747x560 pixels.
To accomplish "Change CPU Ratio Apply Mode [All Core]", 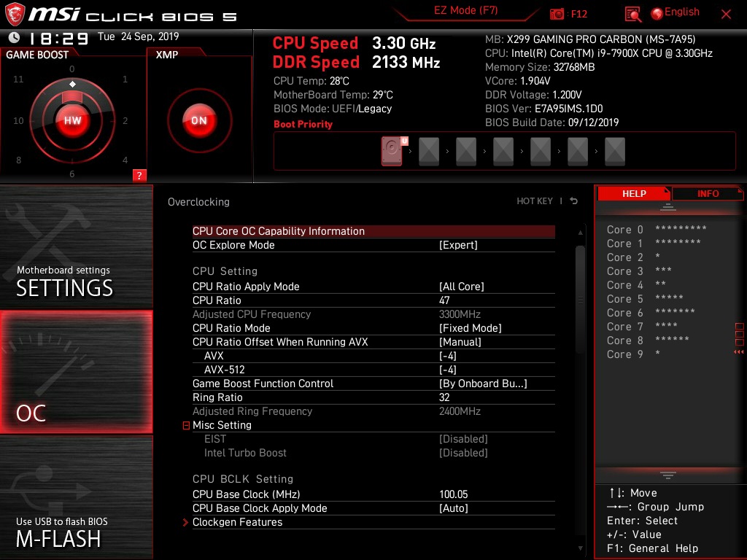I will coord(373,286).
